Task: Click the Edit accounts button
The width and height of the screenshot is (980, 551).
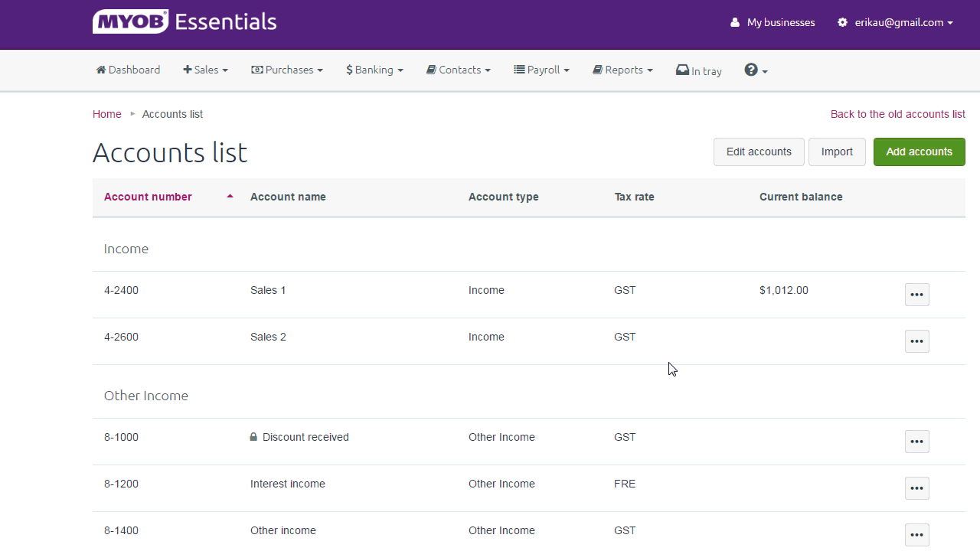Action: (758, 152)
